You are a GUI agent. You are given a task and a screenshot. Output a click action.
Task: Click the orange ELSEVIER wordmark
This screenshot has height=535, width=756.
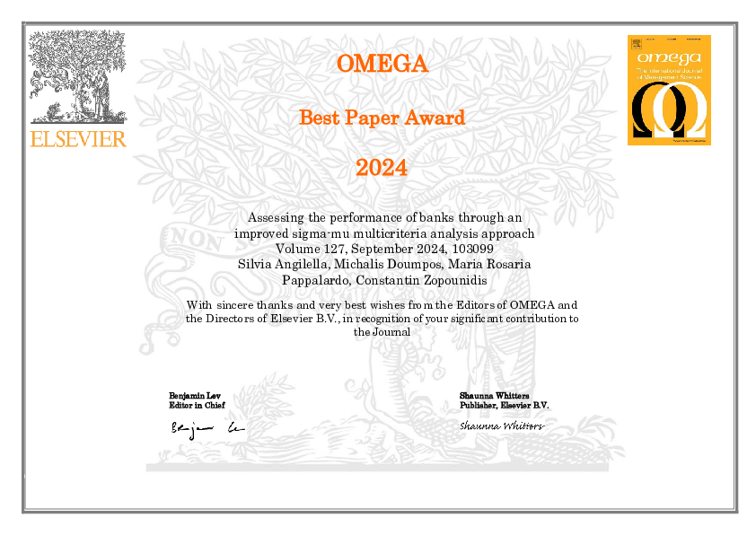78,139
